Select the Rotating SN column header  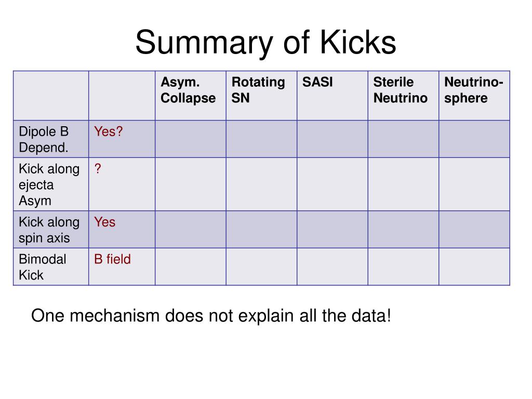[258, 90]
